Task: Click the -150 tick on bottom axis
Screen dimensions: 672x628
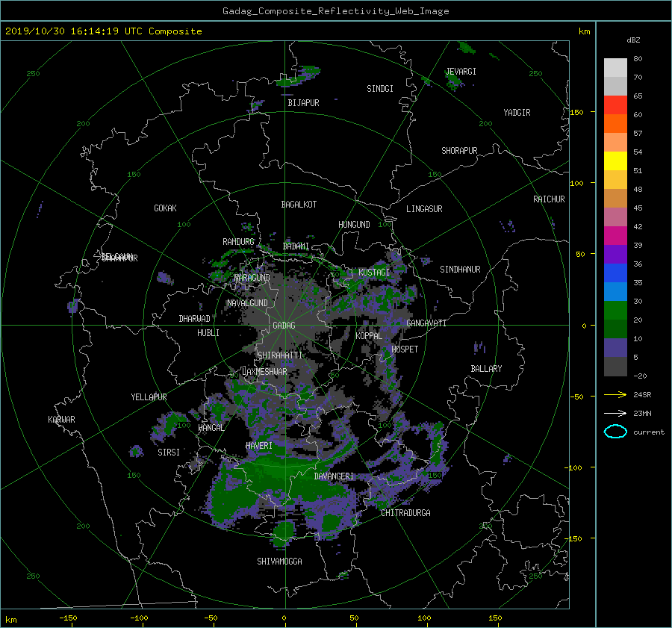Action: click(x=68, y=618)
